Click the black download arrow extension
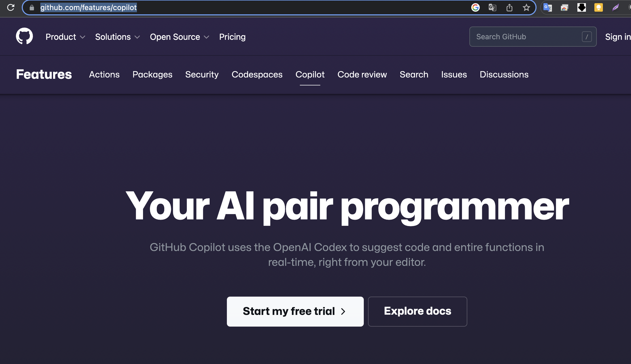Screen dimensions: 631x364 [x=581, y=7]
